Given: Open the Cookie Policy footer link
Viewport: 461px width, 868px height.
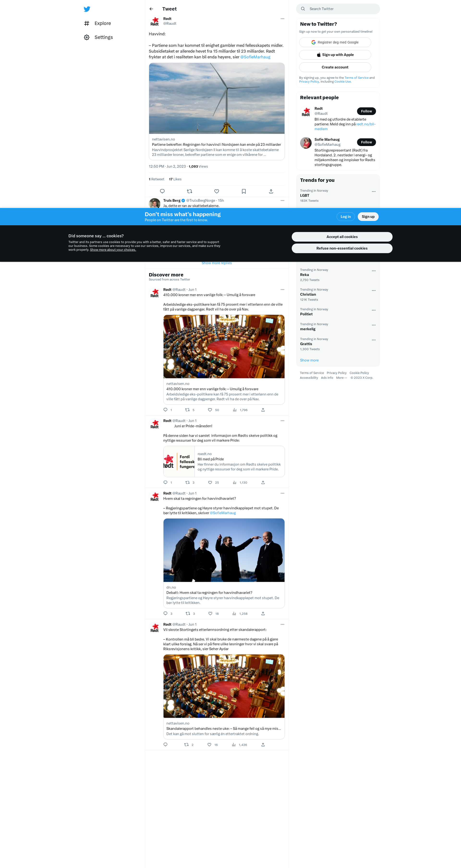Looking at the screenshot, I should pos(359,373).
